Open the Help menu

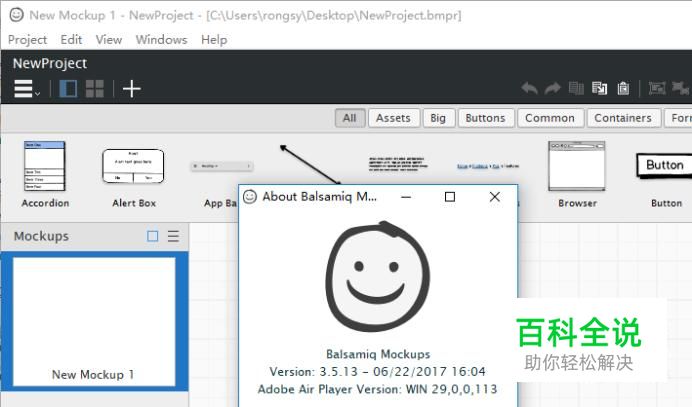[x=214, y=40]
